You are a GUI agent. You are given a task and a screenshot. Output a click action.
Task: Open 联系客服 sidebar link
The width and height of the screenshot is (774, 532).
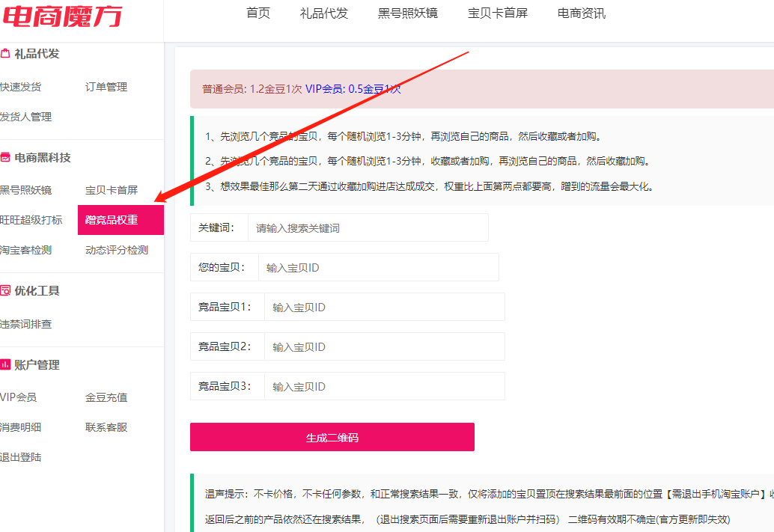(x=106, y=427)
